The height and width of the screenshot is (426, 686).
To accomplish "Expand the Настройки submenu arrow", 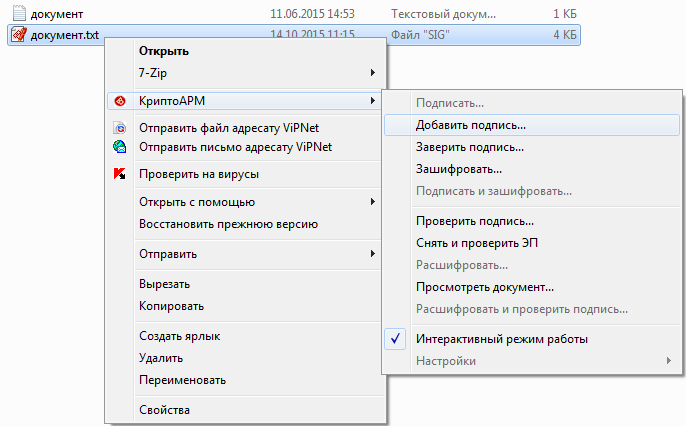I will click(x=668, y=361).
